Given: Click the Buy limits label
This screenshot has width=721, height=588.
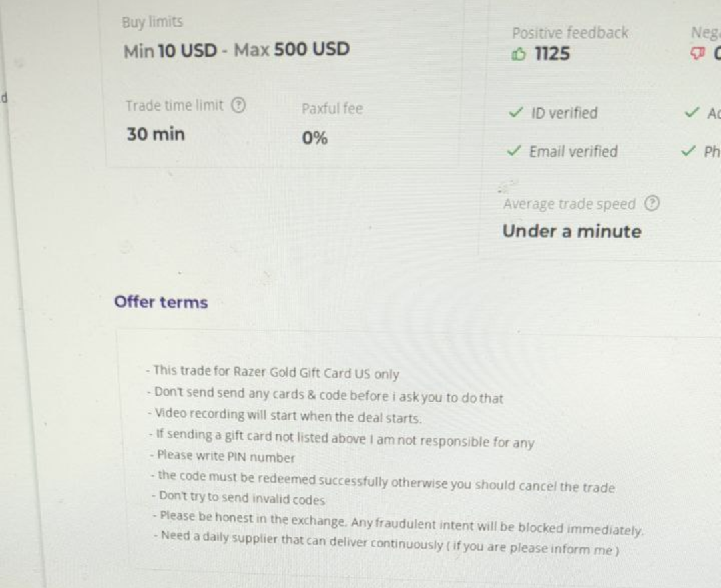Looking at the screenshot, I should (x=152, y=22).
